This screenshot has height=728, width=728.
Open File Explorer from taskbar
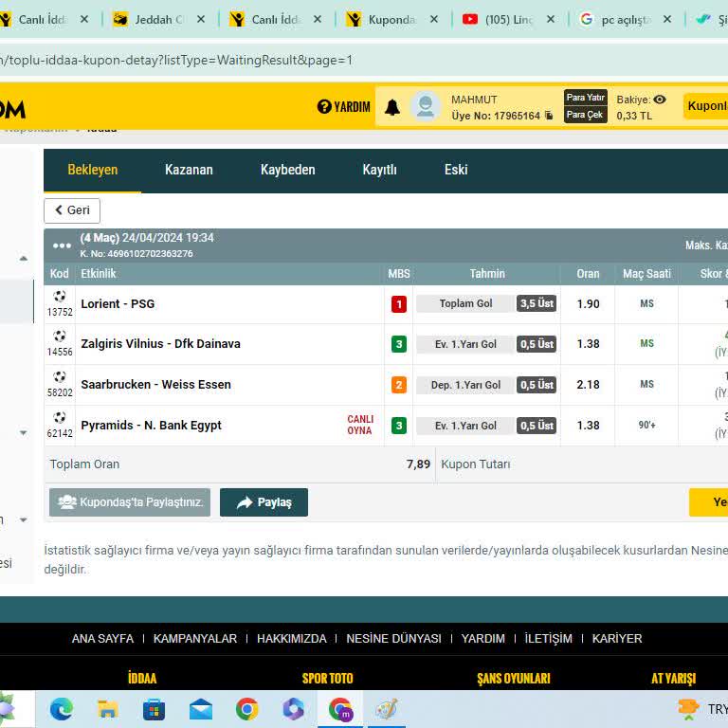coord(108,709)
